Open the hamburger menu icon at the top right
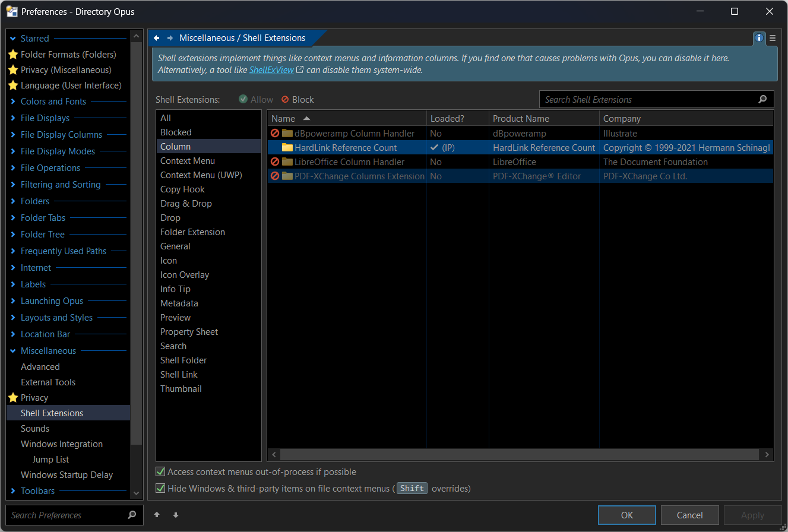Viewport: 788px width, 532px height. [773, 38]
